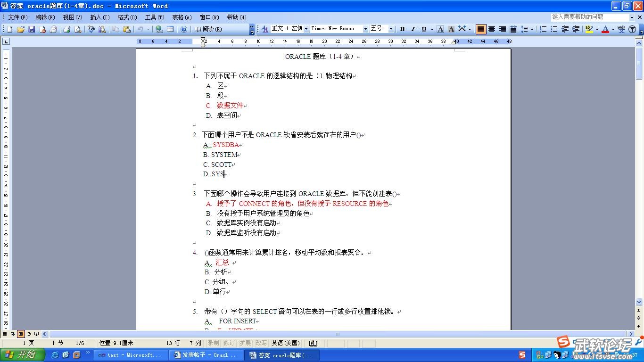Toggle underline formatting

tap(424, 29)
